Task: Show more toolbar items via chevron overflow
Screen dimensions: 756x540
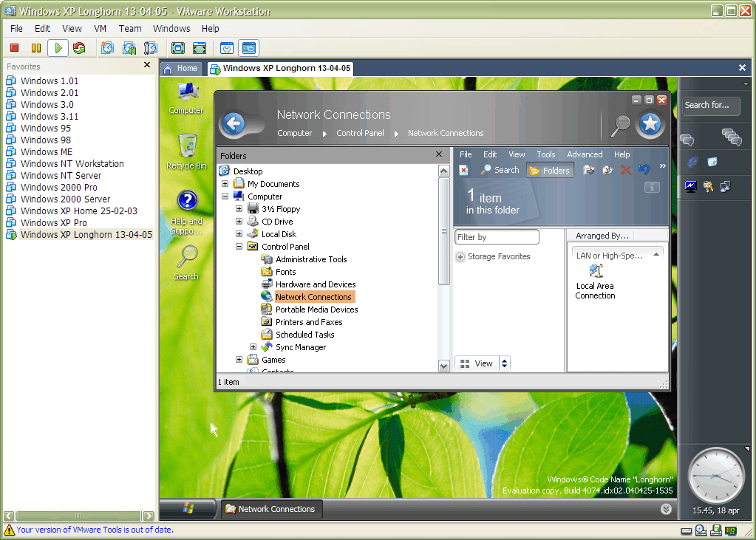Action: [662, 166]
